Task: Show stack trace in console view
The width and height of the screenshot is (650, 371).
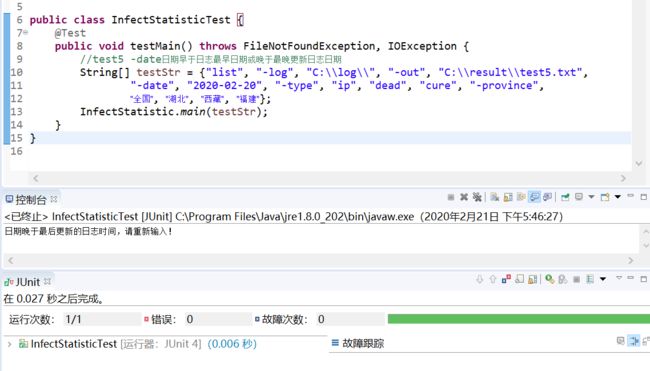Action: coord(621,341)
